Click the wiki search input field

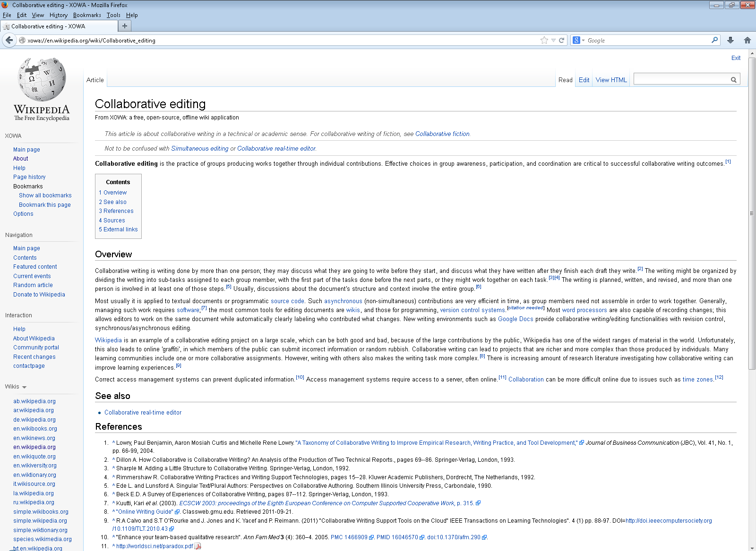[681, 79]
